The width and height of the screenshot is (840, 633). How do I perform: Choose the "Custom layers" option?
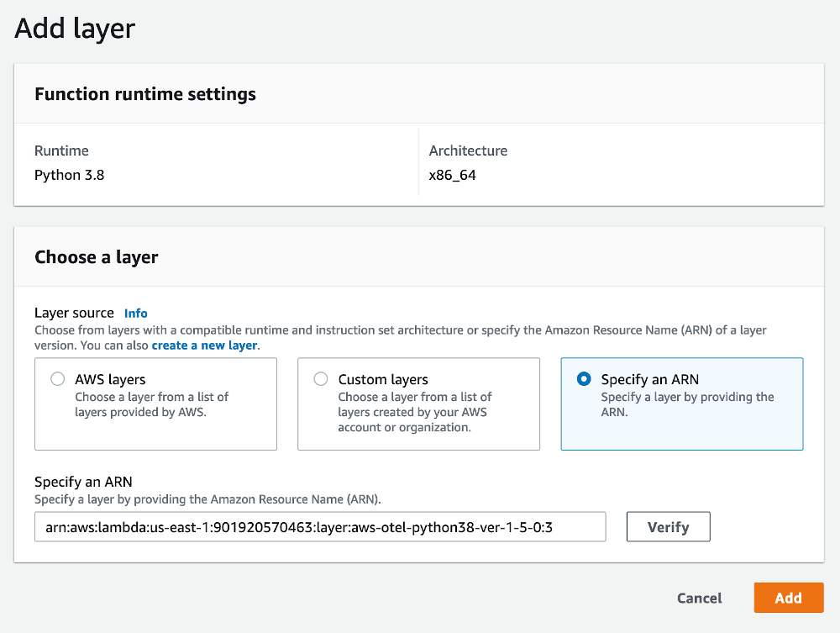point(320,379)
